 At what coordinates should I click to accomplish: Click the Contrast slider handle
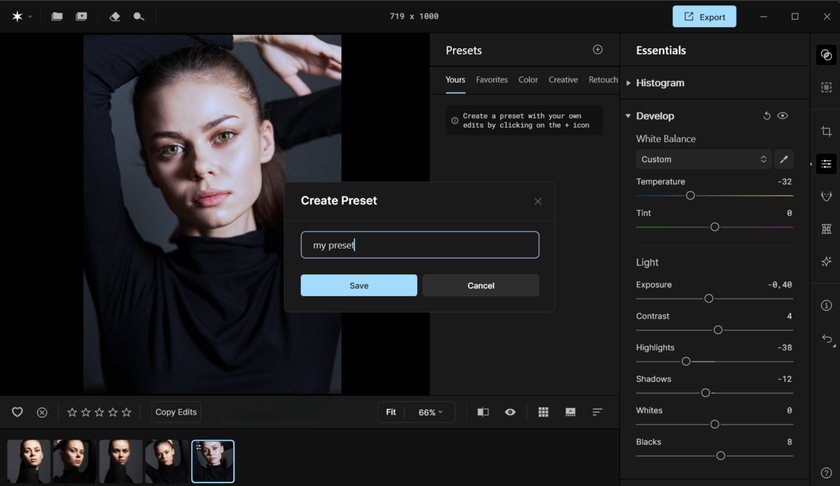718,330
